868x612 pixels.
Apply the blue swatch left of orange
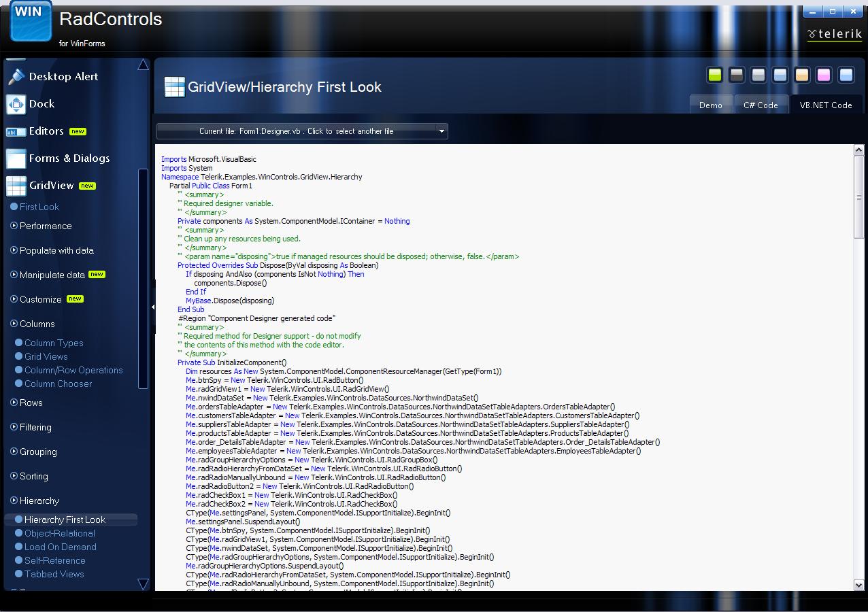coord(780,75)
